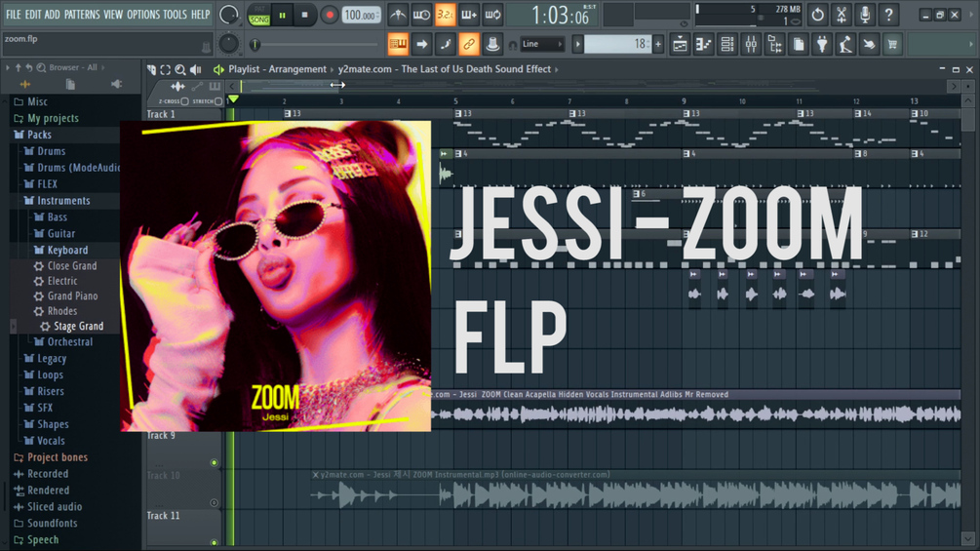The height and width of the screenshot is (551, 980).
Task: Click the plus button to add pattern
Action: (x=657, y=44)
